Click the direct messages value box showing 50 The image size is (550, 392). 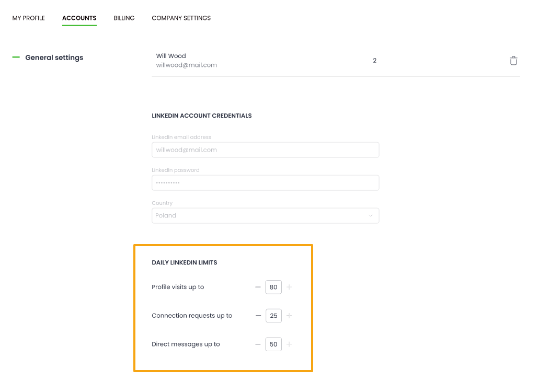[273, 344]
